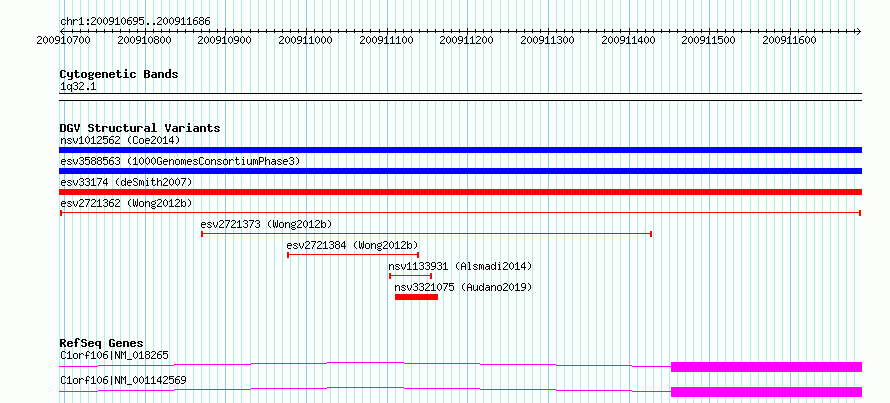This screenshot has width=890, height=403.
Task: Click the 200911200 ruler position label
Action: coord(467,40)
